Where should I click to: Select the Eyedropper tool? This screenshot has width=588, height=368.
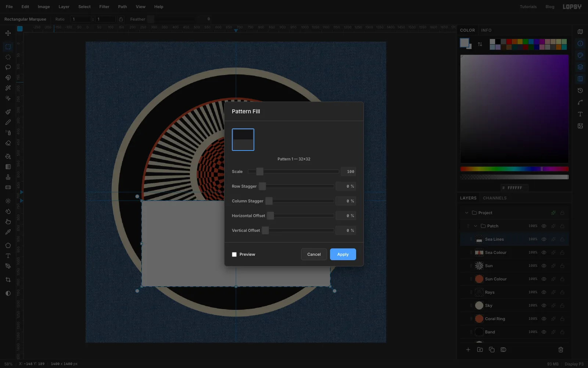(8, 232)
